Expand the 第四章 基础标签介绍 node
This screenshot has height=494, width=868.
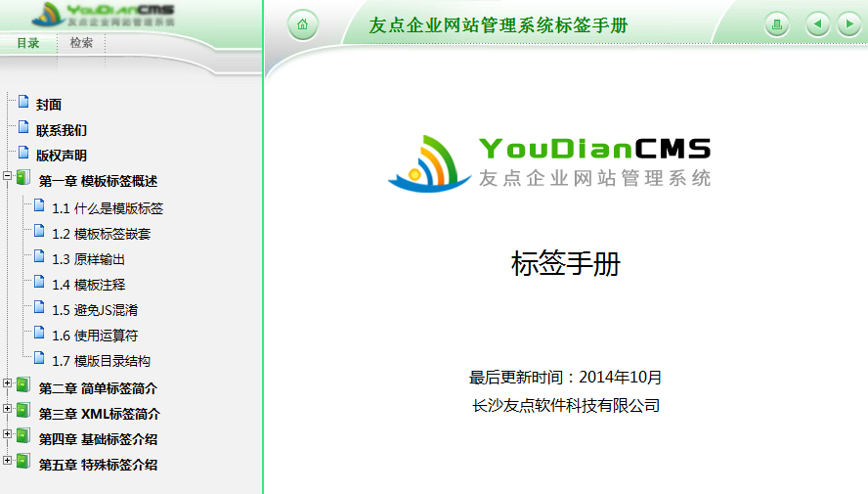pos(8,434)
